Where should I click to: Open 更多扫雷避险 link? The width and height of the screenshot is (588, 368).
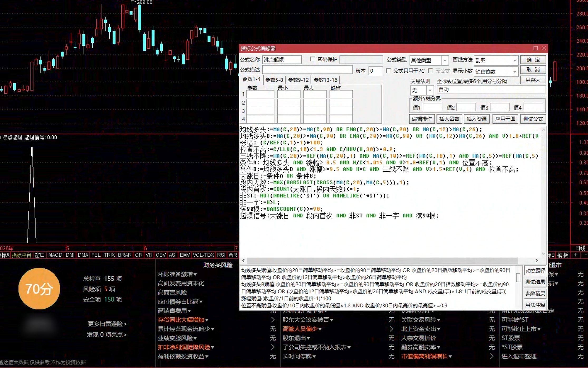(x=107, y=324)
